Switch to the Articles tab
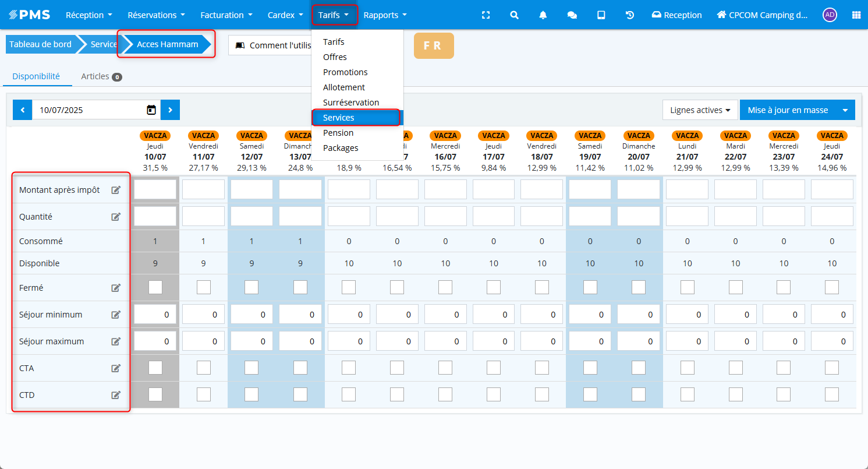 click(x=101, y=76)
